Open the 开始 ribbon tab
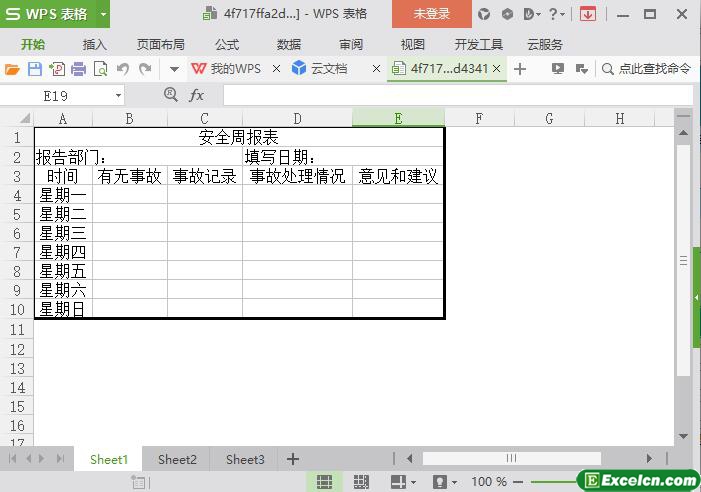The height and width of the screenshot is (492, 701). [33, 44]
